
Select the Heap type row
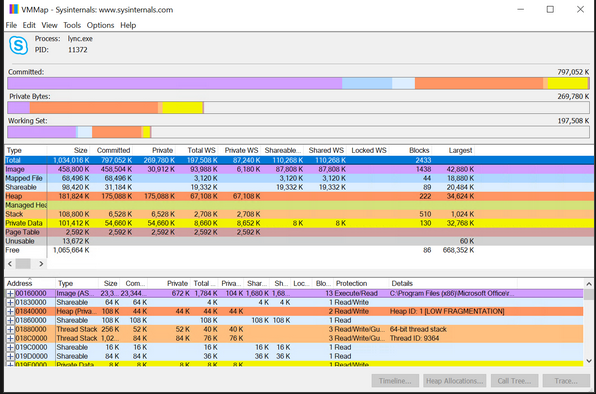tap(299, 196)
